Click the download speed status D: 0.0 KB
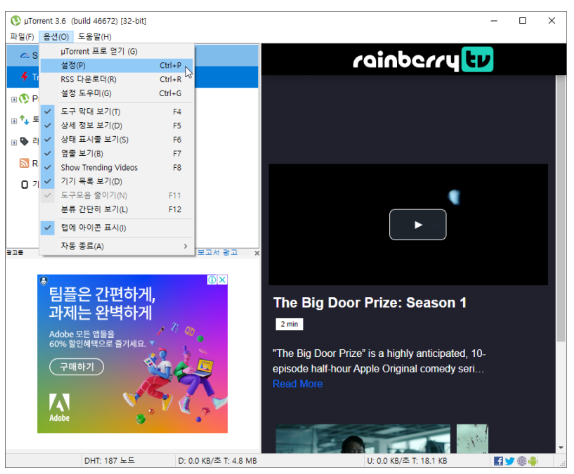The image size is (574, 474). point(217,461)
